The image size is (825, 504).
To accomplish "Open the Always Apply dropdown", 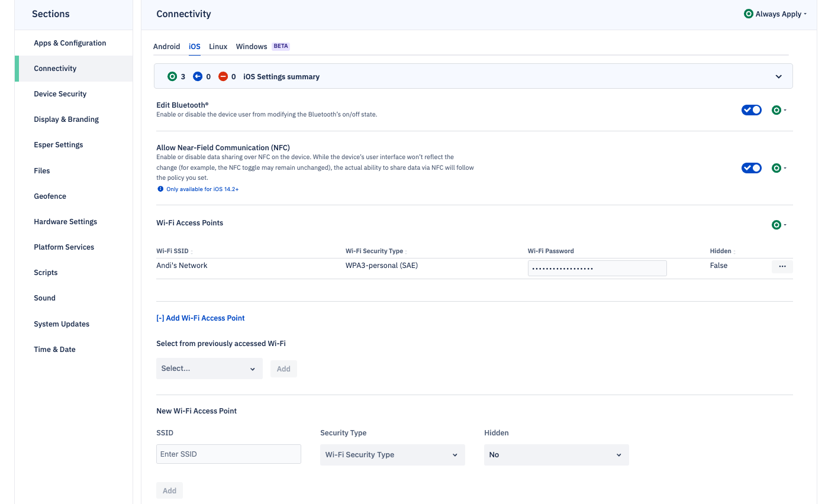I will click(x=775, y=14).
